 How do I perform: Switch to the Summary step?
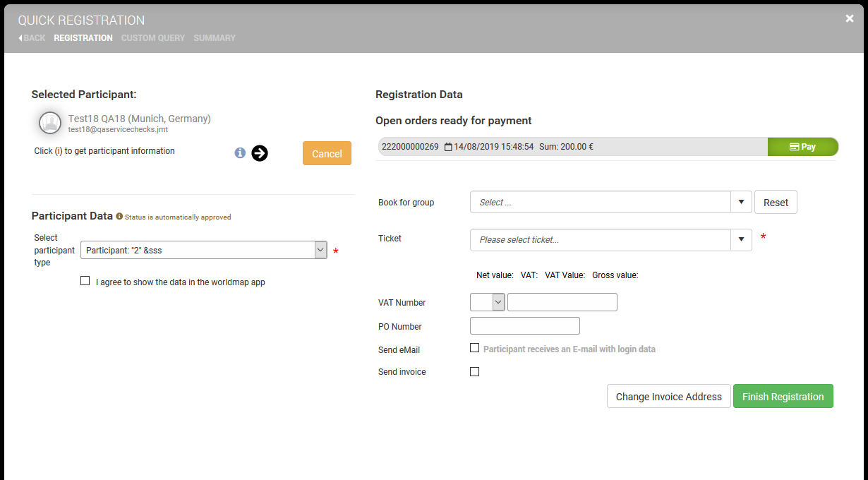pyautogui.click(x=215, y=38)
